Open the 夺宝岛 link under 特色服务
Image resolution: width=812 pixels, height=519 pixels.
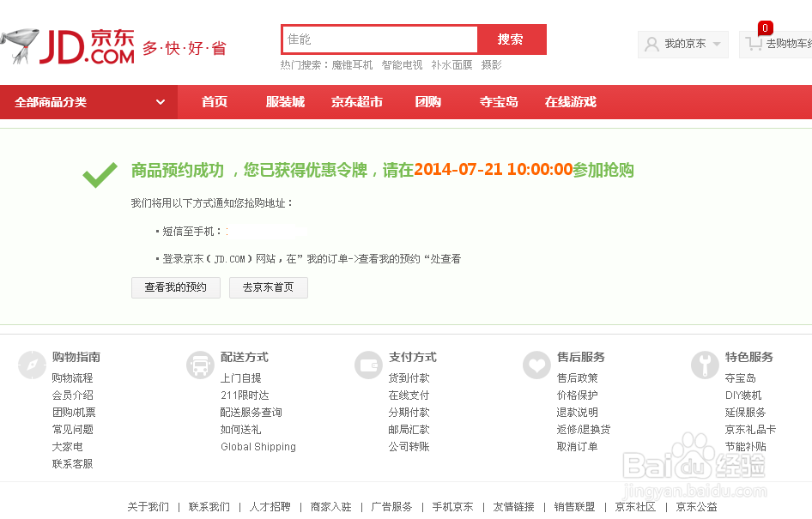(741, 378)
